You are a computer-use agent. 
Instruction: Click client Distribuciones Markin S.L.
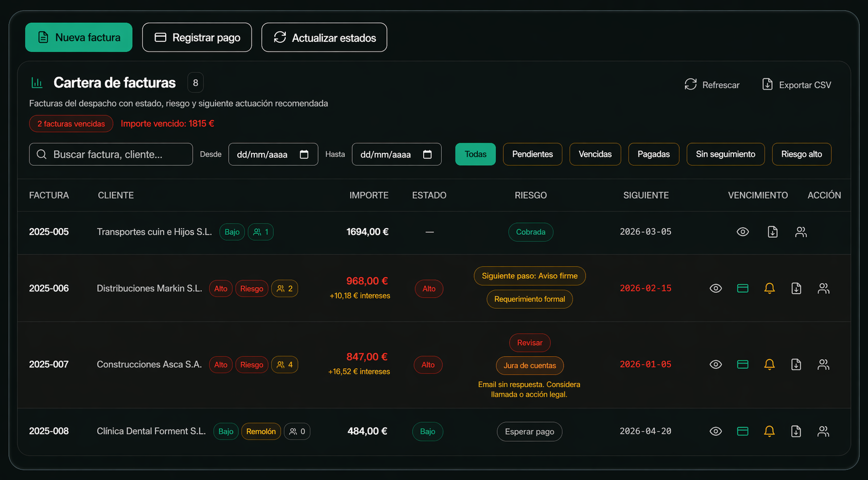coord(149,289)
